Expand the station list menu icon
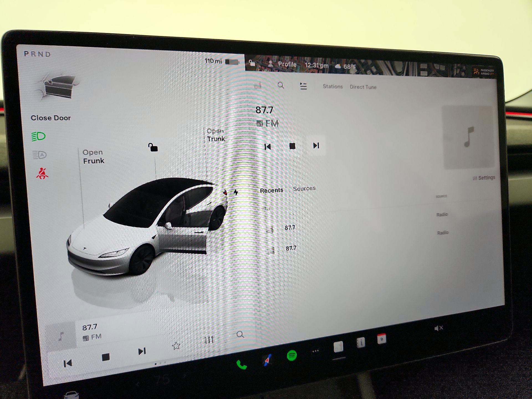Screen dimensions: 532x399 click(x=303, y=86)
